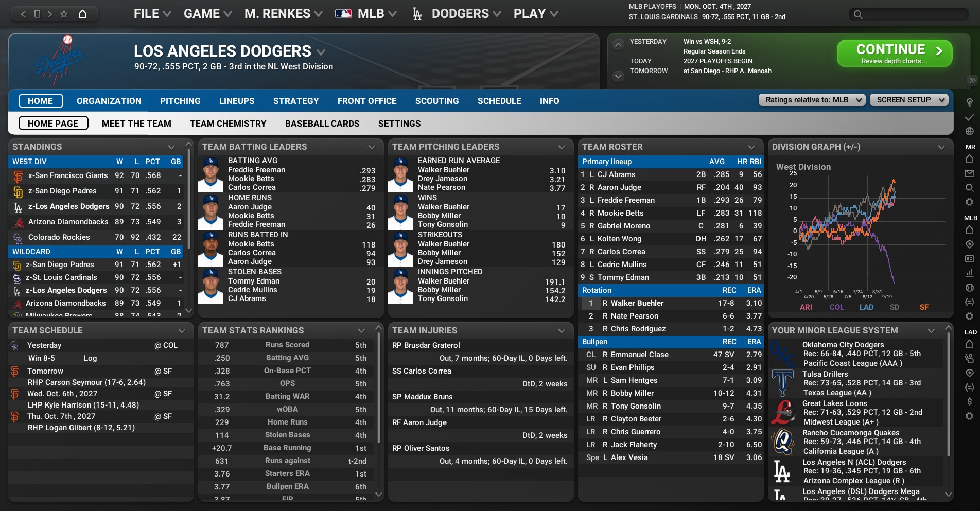Screen dimensions: 980x511
Task: Go back using the left arrow icon
Action: pos(23,14)
